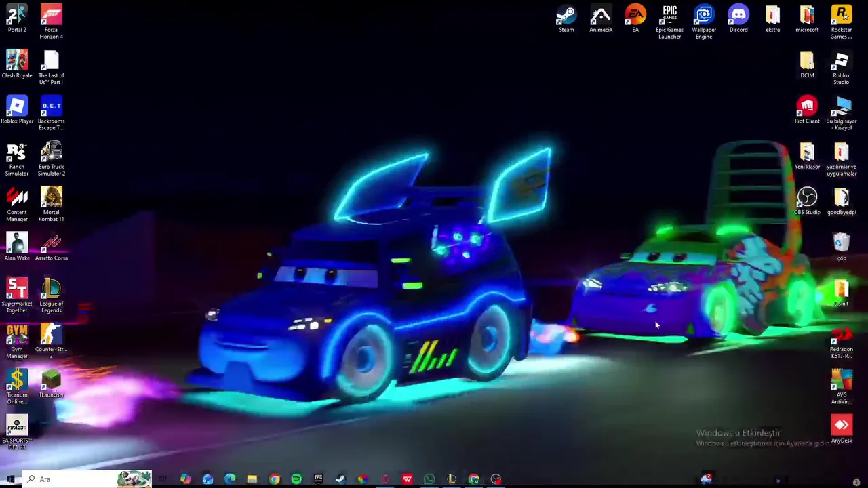Open the WPS Office taskbar icon
This screenshot has height=488, width=868.
pyautogui.click(x=407, y=479)
